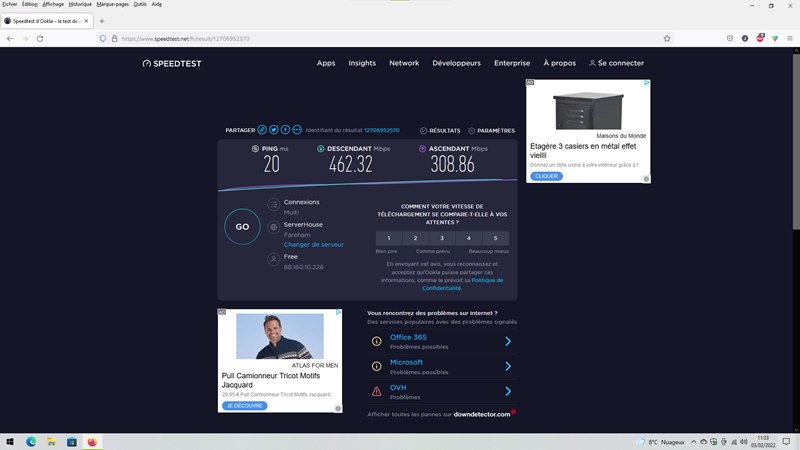The image size is (800, 450).
Task: Expand OVH problems entry
Action: 508,391
